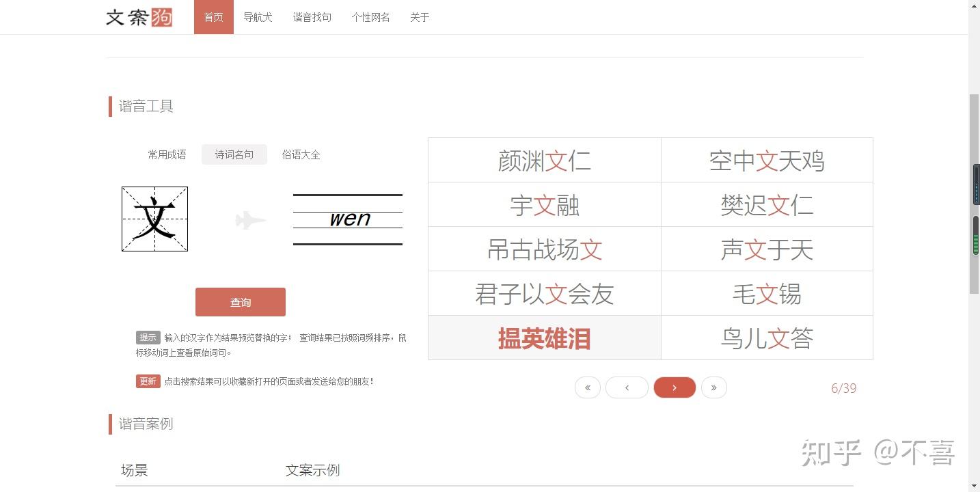Click the wen pinyin field
Image resolution: width=980 pixels, height=492 pixels.
348,219
